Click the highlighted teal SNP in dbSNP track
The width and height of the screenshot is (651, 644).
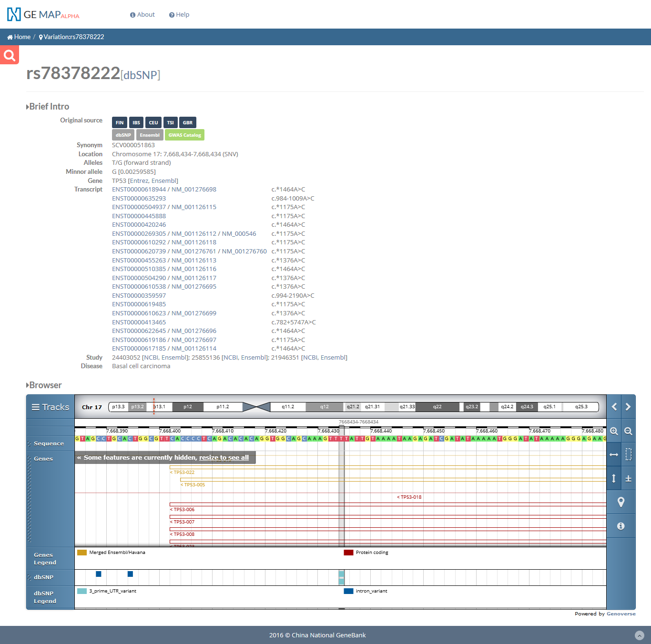341,577
